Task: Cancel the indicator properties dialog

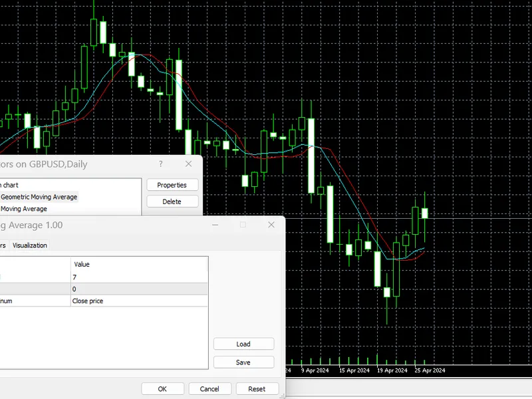Action: 209,389
